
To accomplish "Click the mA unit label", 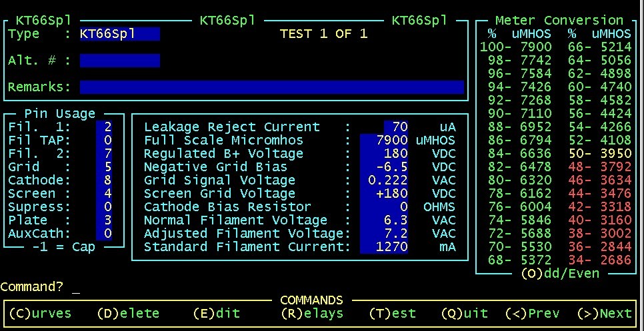I will click(x=448, y=246).
